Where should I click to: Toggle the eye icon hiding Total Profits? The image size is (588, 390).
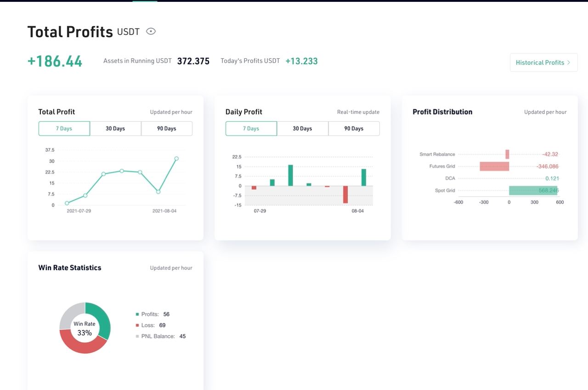pyautogui.click(x=151, y=31)
